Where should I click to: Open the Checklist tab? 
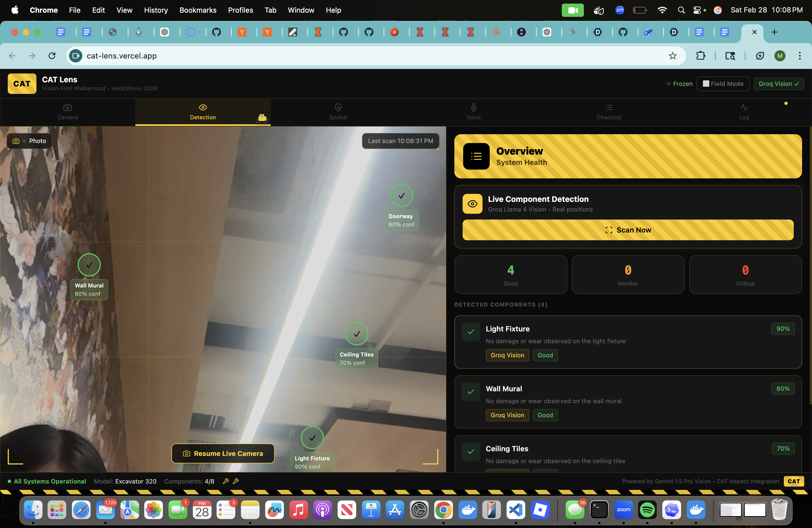click(x=608, y=112)
